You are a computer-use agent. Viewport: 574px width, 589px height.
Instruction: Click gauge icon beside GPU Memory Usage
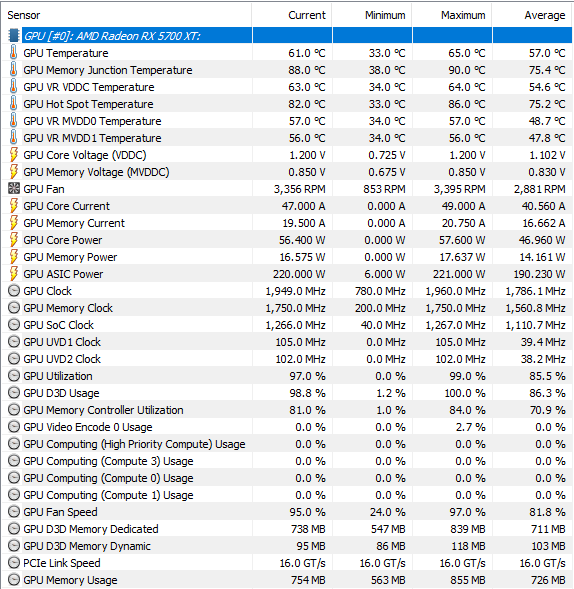(x=14, y=580)
